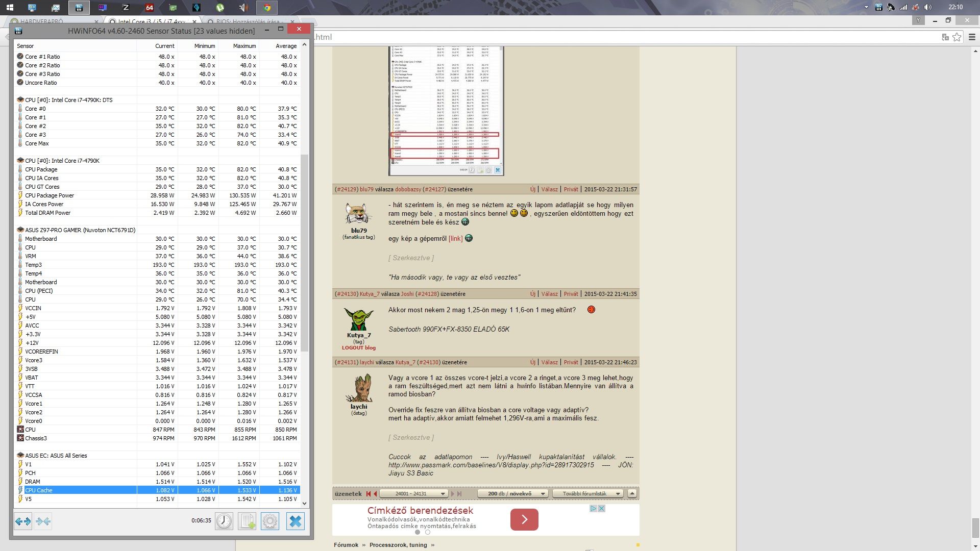
Task: Click the Chrome user profile Y button
Action: [918, 20]
